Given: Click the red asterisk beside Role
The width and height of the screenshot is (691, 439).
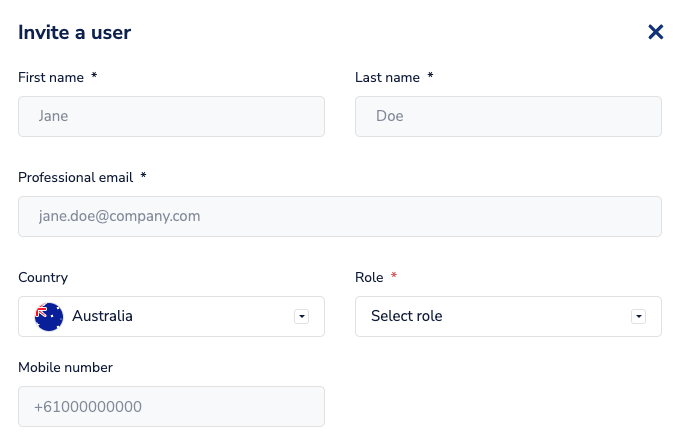Looking at the screenshot, I should (x=394, y=277).
